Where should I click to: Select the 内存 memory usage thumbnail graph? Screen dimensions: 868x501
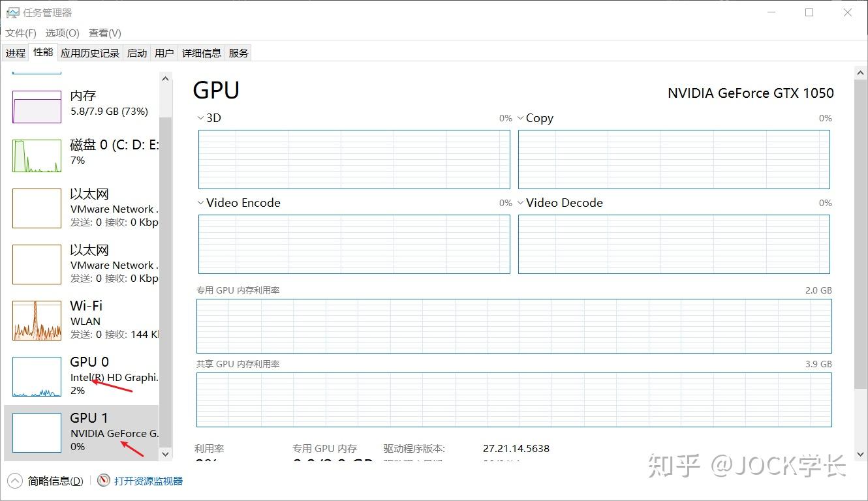click(x=37, y=106)
